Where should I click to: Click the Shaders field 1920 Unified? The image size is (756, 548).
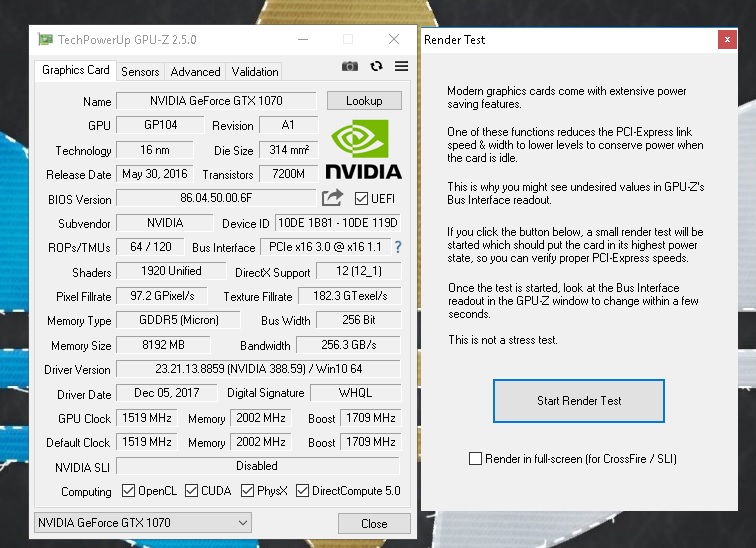171,271
